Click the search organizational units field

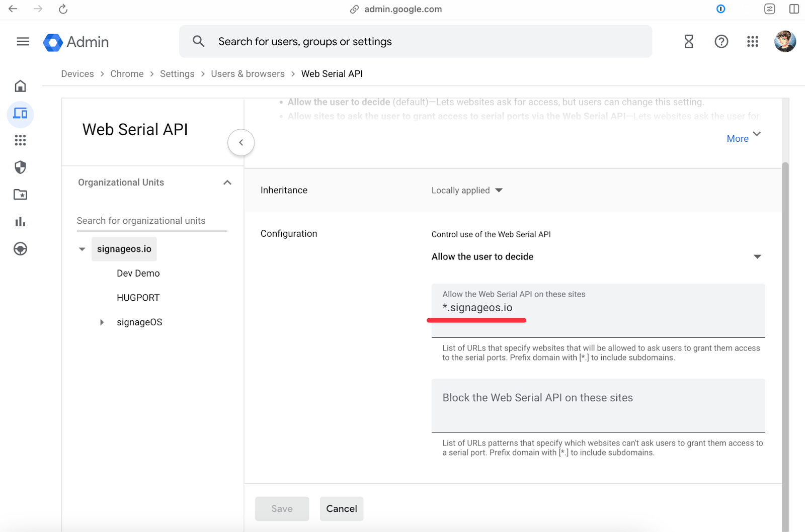tap(151, 221)
